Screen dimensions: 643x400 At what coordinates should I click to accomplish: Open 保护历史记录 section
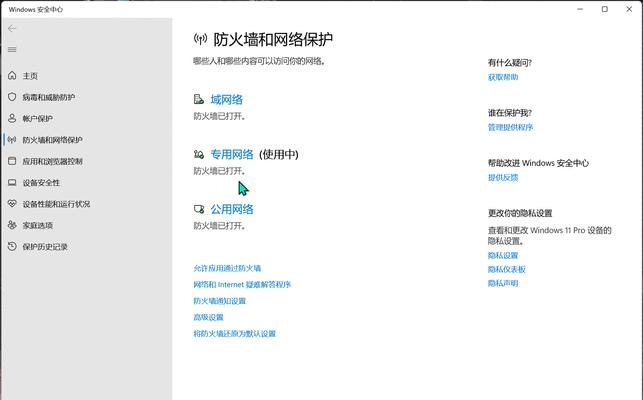45,247
